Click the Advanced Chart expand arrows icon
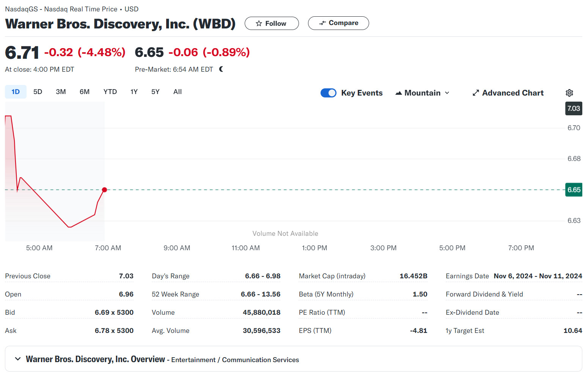Screen dimensions: 588x375 coord(476,93)
